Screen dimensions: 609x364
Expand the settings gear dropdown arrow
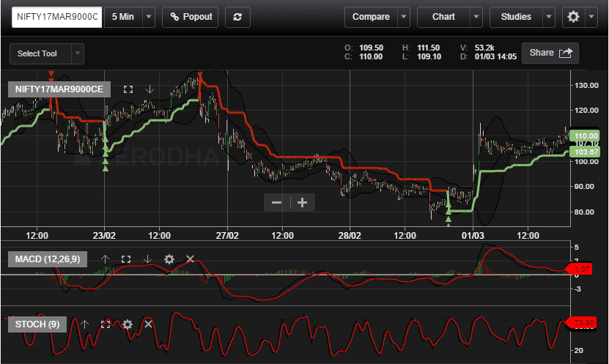(x=591, y=17)
